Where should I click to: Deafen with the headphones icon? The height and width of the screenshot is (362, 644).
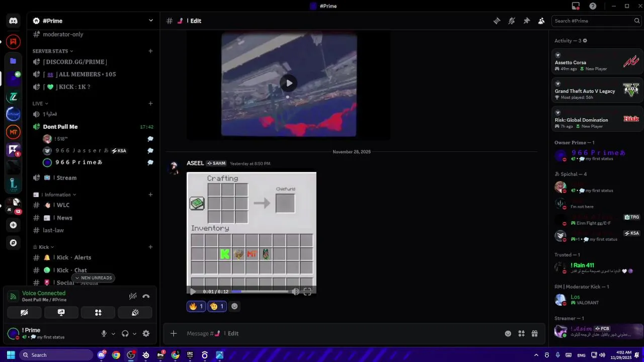coord(125,333)
